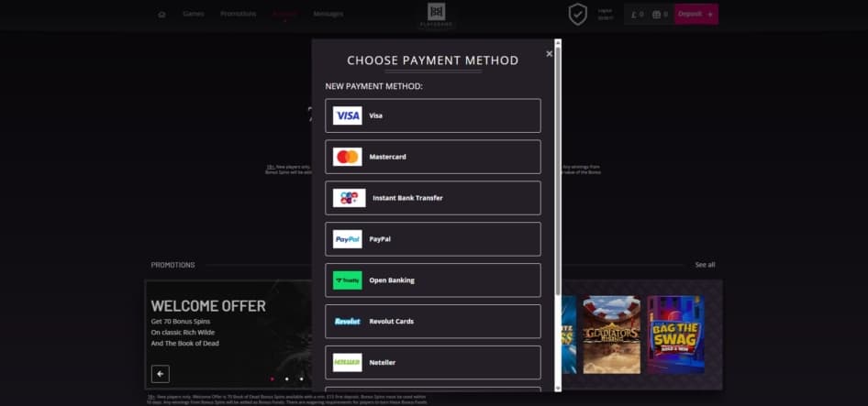Click the PROMOTIONS section heading

pyautogui.click(x=172, y=265)
